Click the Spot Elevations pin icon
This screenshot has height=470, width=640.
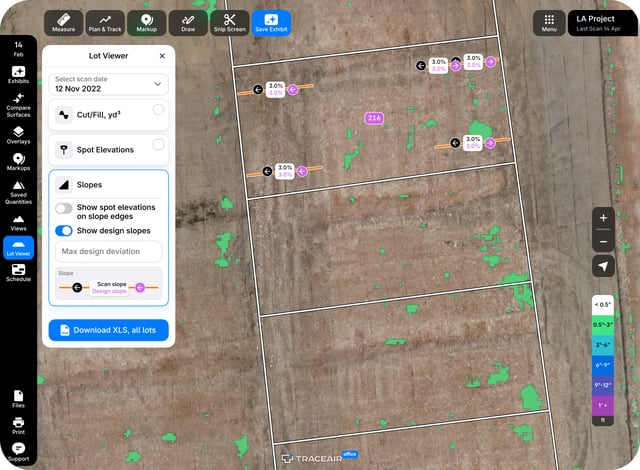pyautogui.click(x=64, y=150)
